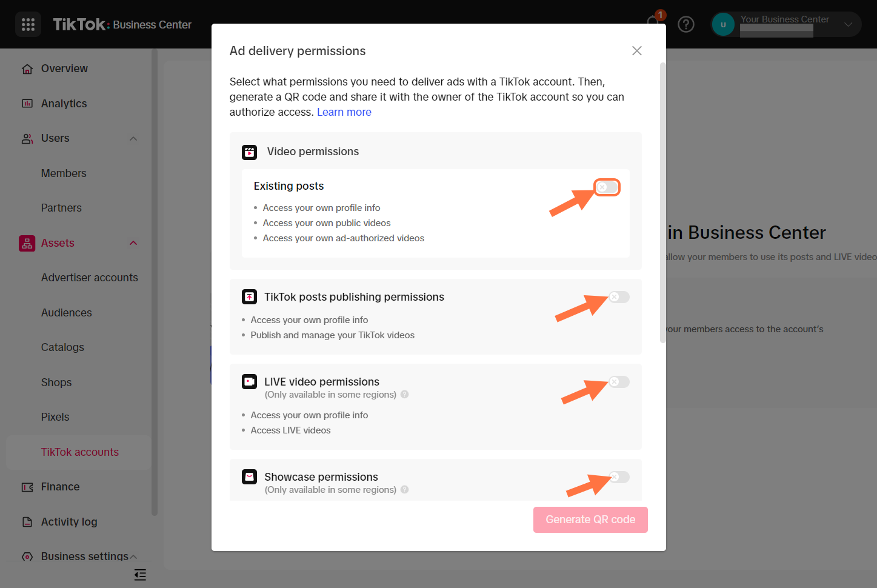877x588 pixels.
Task: Collapse the Assets section
Action: click(133, 242)
